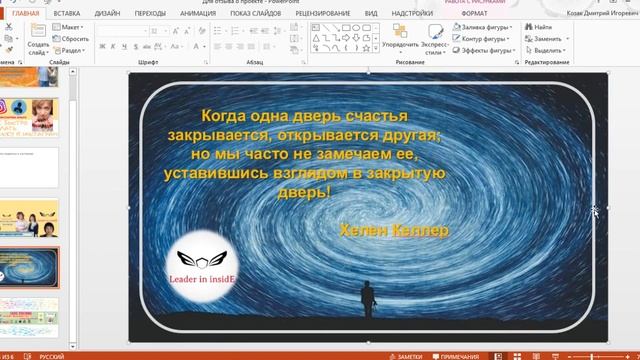Toggle text shadow S formatting
The width and height of the screenshot is (640, 360).
(x=136, y=47)
